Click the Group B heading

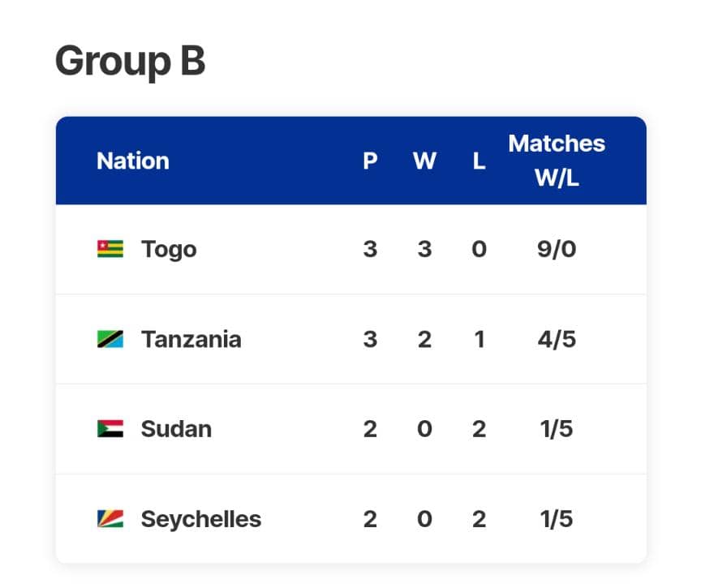click(130, 61)
